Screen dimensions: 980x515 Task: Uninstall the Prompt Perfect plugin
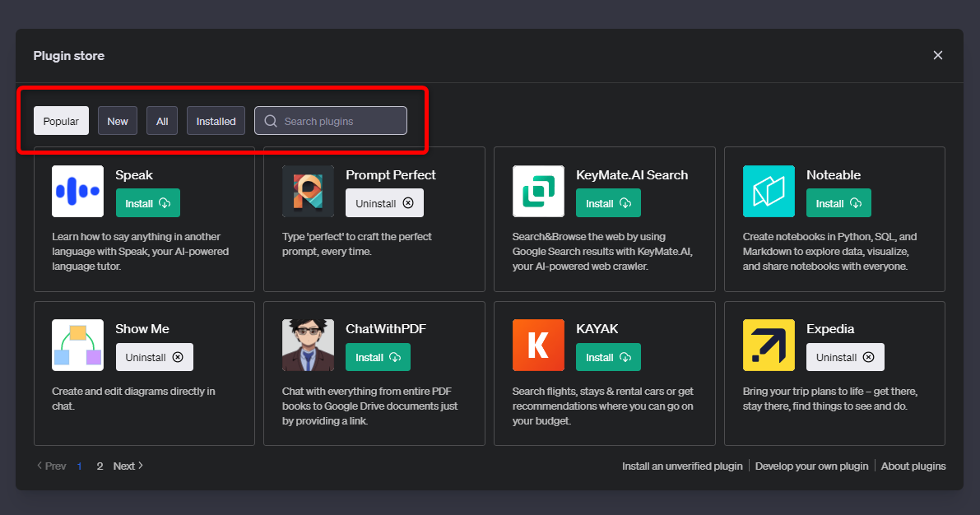click(384, 203)
